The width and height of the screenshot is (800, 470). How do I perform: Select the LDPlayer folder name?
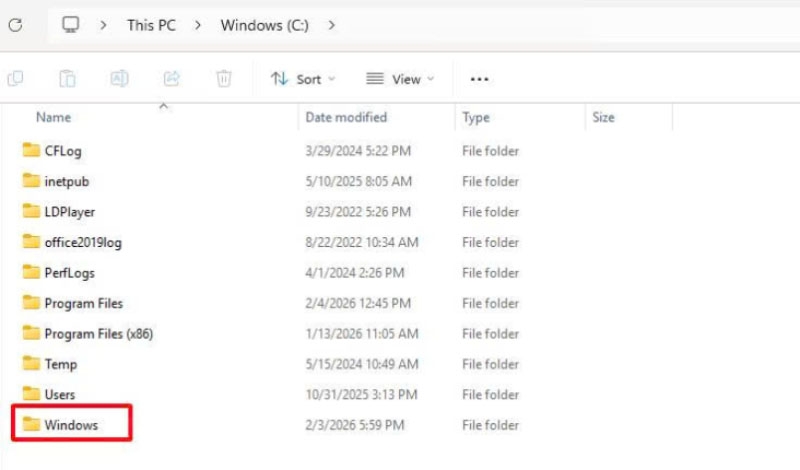[x=69, y=212]
